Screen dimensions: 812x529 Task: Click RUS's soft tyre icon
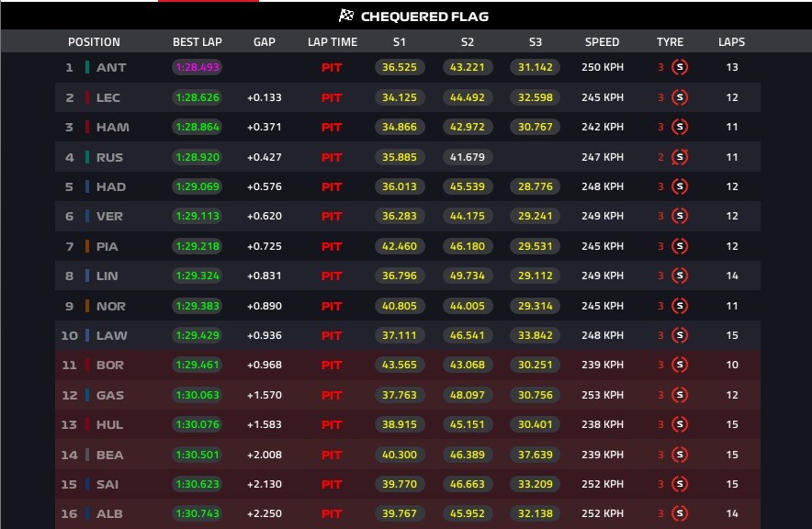coord(680,157)
